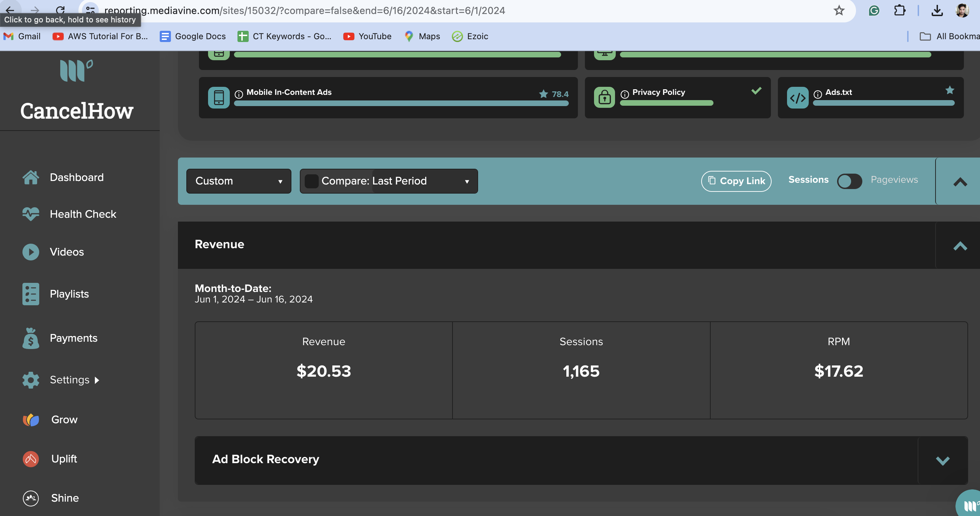Screen dimensions: 980x516
Task: Click the Health Check heartbeat icon
Action: (30, 214)
